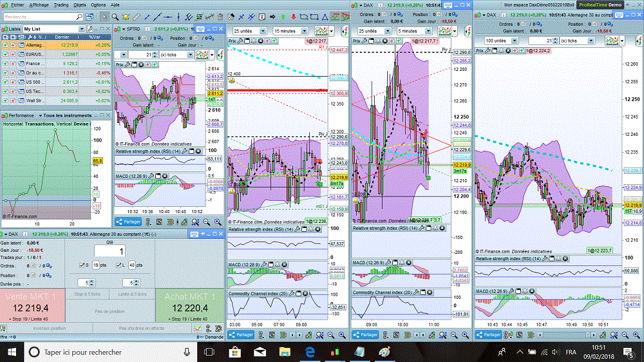Click the Achat MKT buy button

point(190,305)
